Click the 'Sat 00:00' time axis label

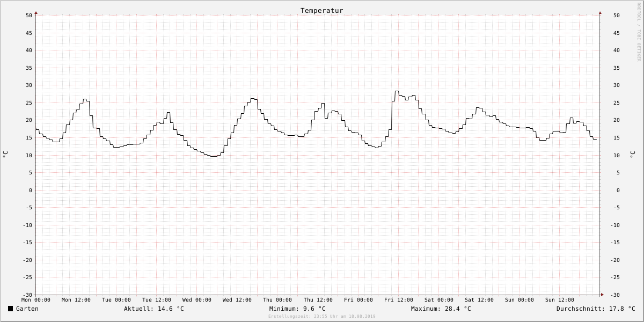[439, 300]
